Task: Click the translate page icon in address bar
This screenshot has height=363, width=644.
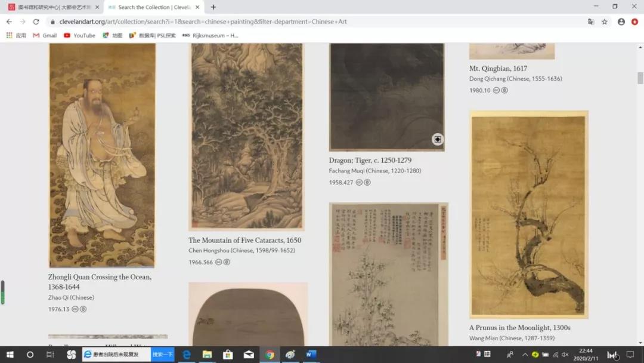Action: [590, 21]
